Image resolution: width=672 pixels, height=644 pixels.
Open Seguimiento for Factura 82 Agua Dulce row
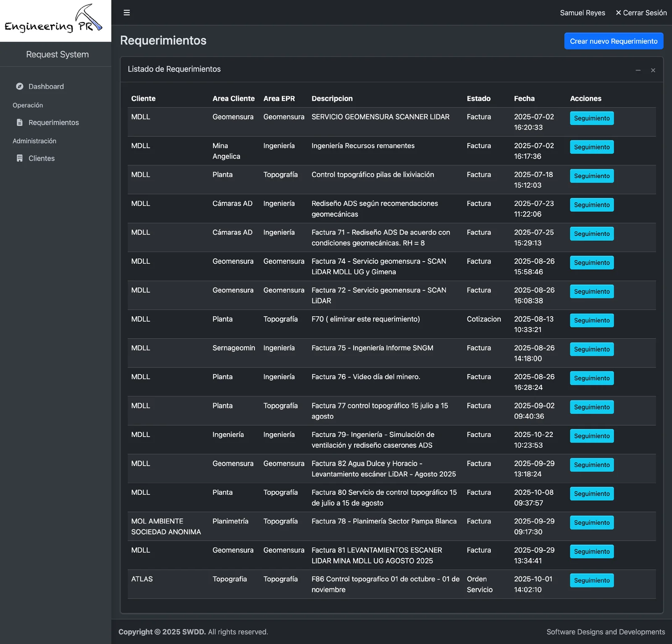coord(592,465)
